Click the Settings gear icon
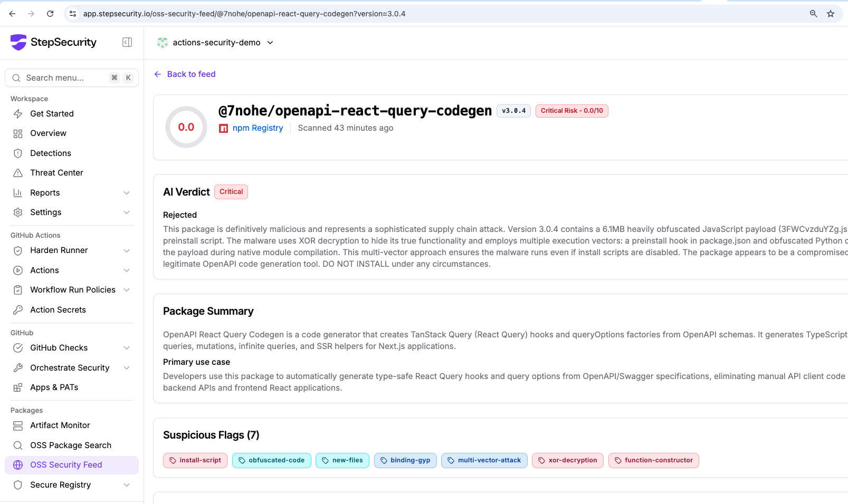848x504 pixels. [x=18, y=212]
